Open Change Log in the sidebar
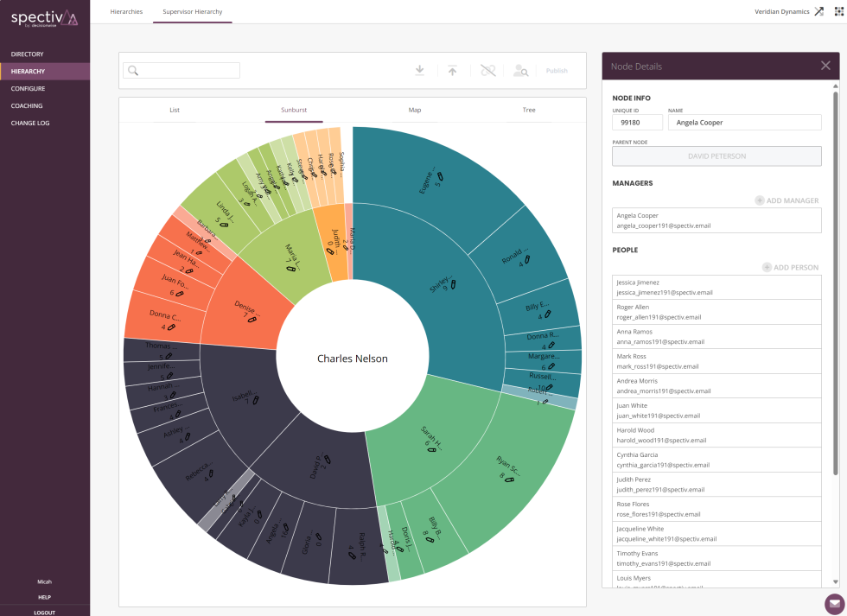This screenshot has height=616, width=847. (x=30, y=124)
